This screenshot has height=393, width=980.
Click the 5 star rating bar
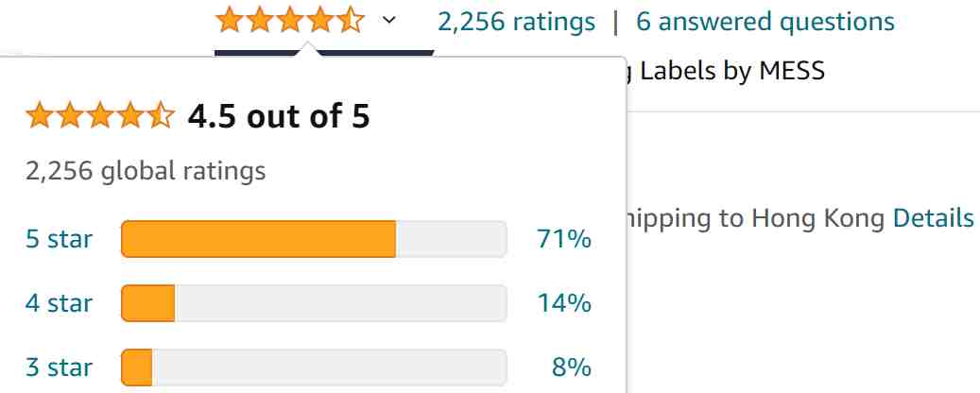(x=314, y=239)
